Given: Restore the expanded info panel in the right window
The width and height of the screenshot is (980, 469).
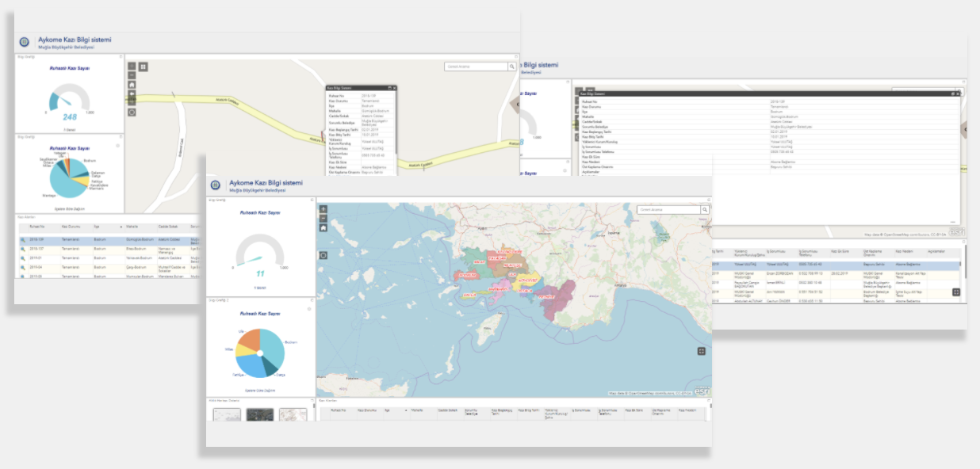Looking at the screenshot, I should [952, 93].
